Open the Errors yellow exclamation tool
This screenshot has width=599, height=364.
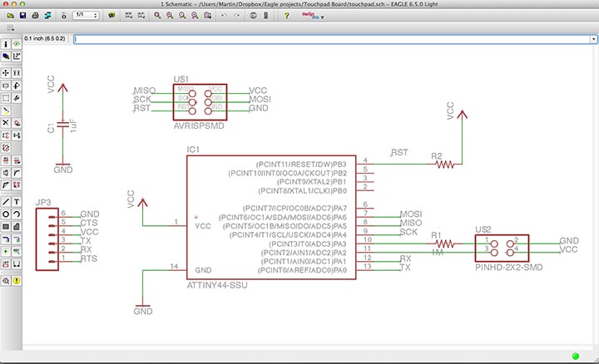tap(17, 281)
